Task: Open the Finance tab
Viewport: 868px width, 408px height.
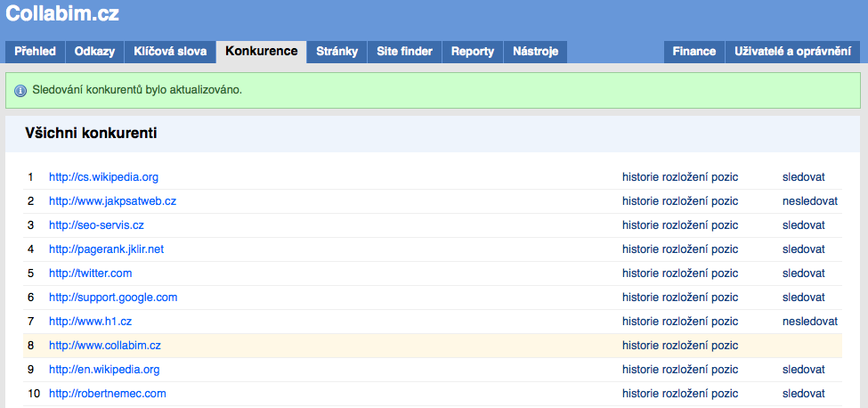Action: click(694, 52)
